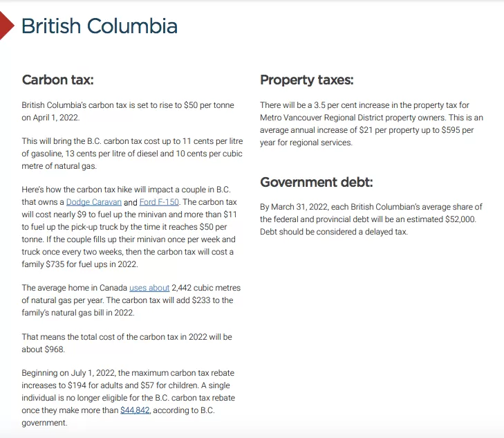Click the red arrow icon beside British Columbia
The width and height of the screenshot is (504, 438).
pyautogui.click(x=6, y=26)
